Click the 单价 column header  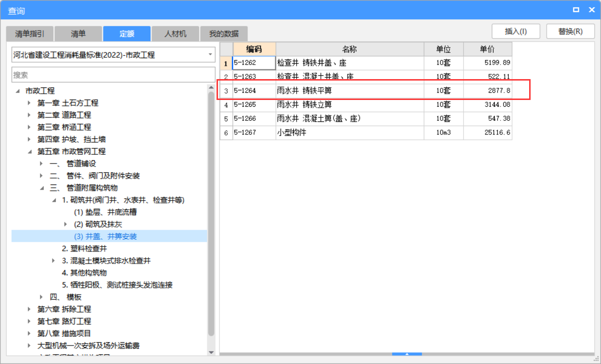[x=487, y=49]
